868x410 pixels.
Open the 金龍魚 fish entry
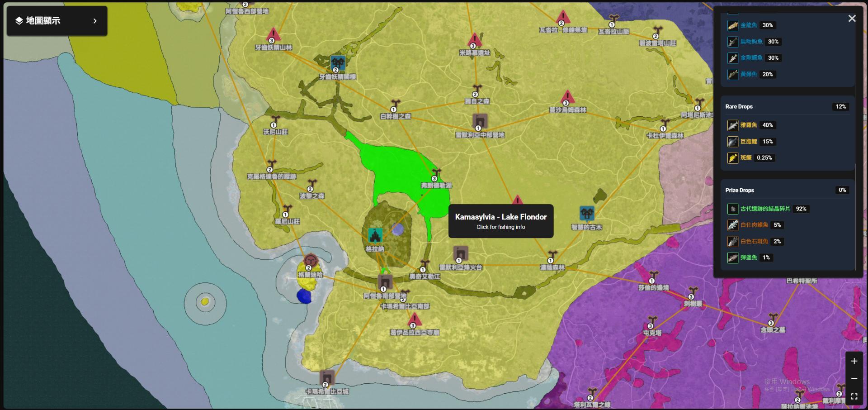click(x=748, y=25)
